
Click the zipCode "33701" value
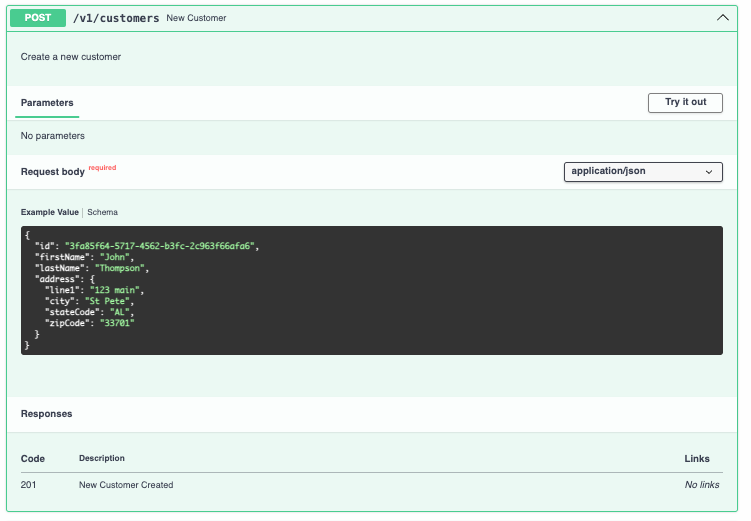click(114, 323)
